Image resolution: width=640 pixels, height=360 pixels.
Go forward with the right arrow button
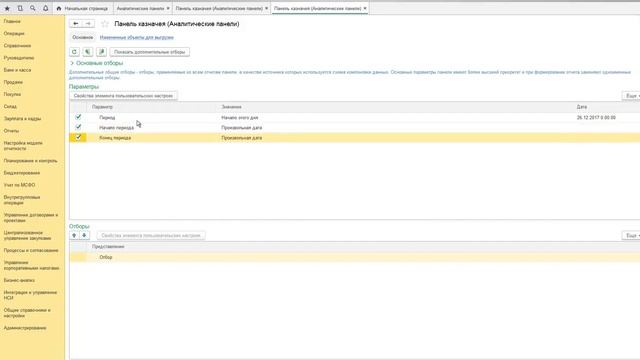coord(88,24)
